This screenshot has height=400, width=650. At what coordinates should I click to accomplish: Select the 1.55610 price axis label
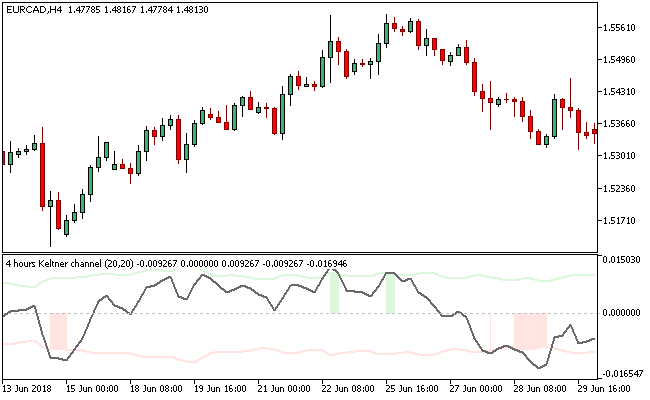[619, 27]
